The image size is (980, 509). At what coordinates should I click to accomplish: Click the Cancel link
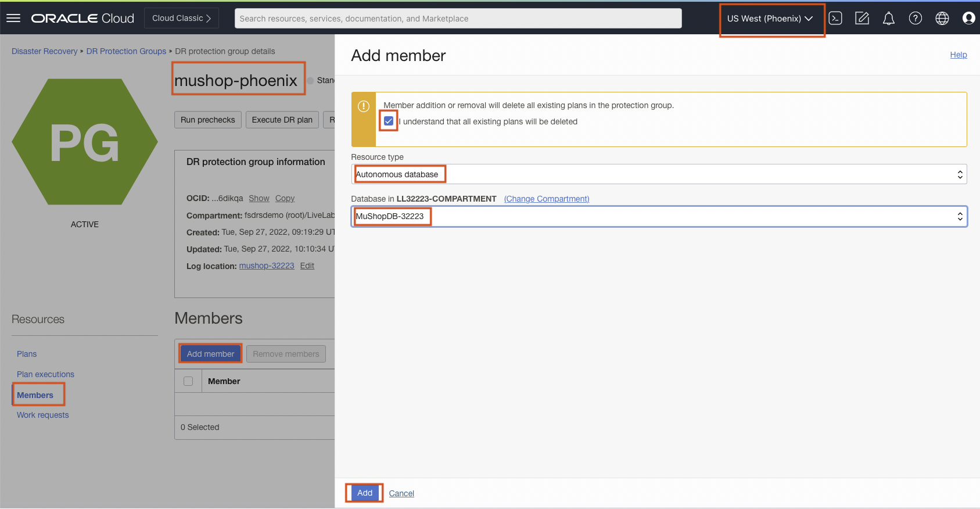401,493
